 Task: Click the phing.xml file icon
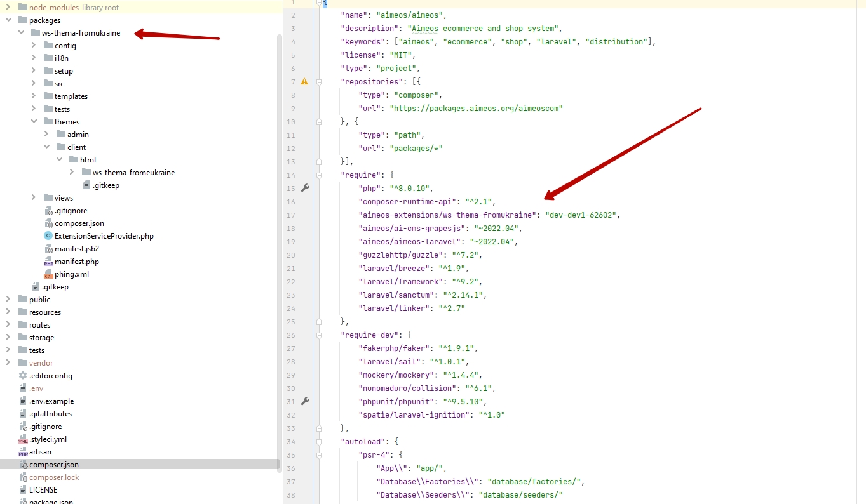tap(48, 274)
